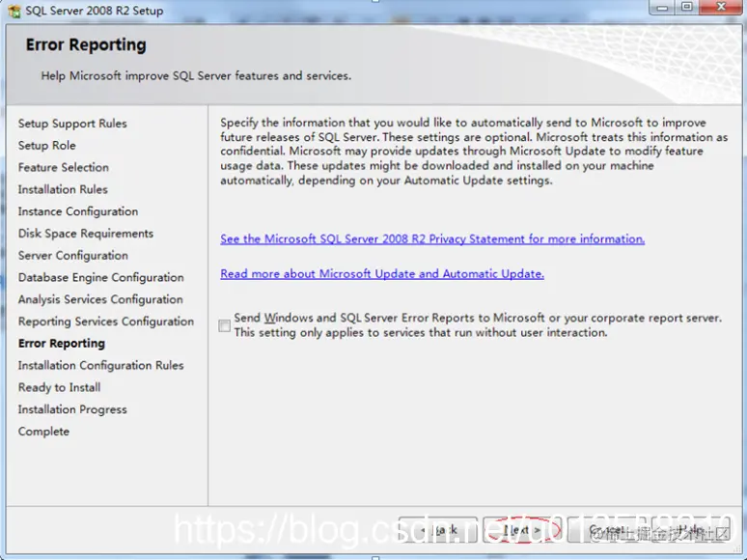Select Error Reporting step in sidebar
Screen dimensions: 747x560
click(x=62, y=343)
